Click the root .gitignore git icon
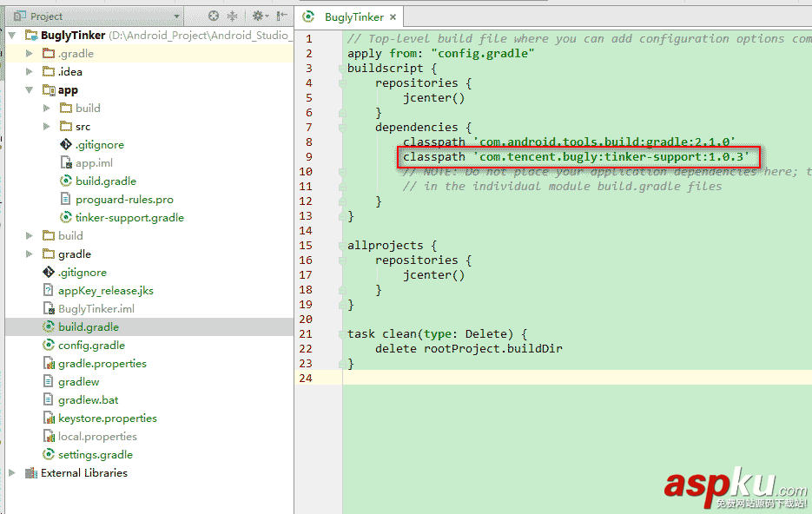 click(49, 273)
